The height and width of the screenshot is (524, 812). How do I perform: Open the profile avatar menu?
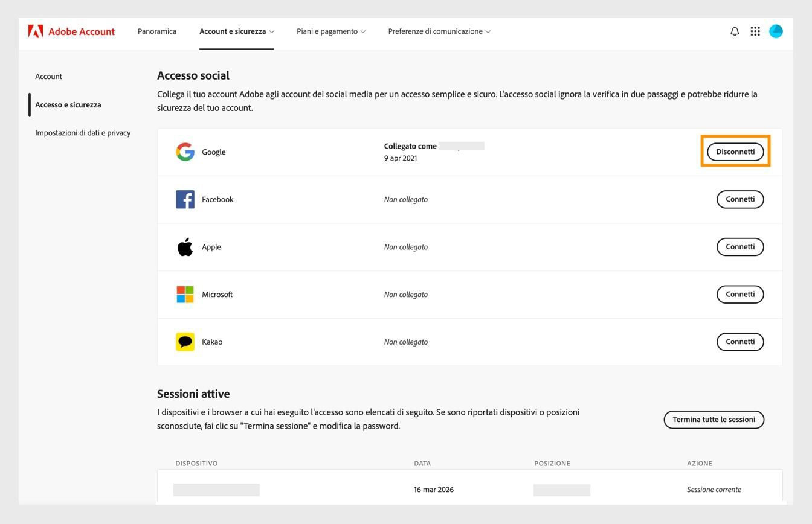(776, 31)
